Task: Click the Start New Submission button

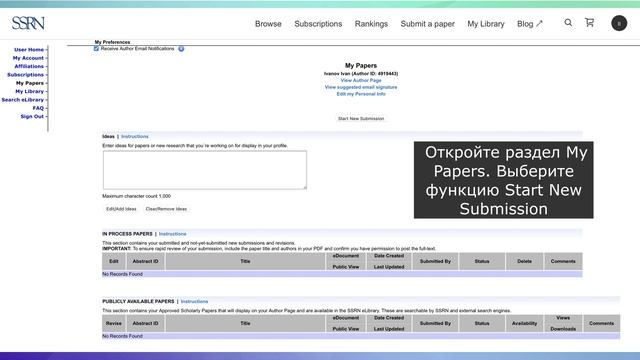Action: click(x=361, y=119)
